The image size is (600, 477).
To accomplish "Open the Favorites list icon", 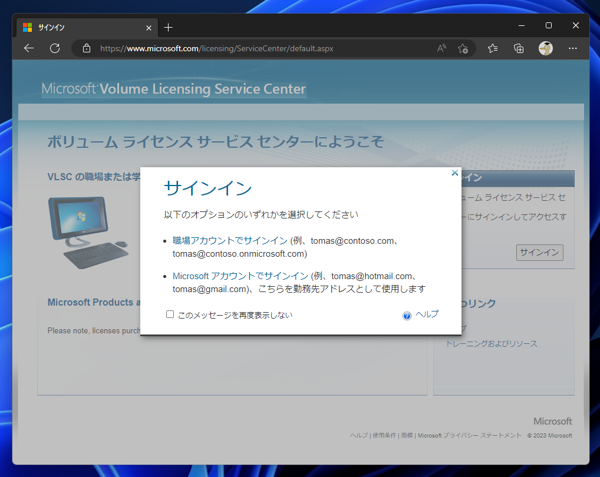I will tap(492, 49).
